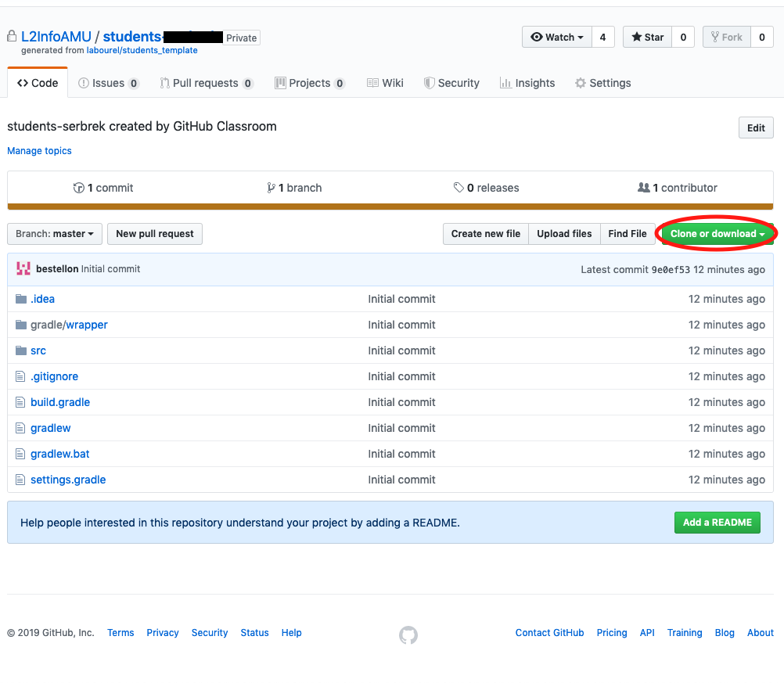Open the Wiki tab

pyautogui.click(x=385, y=83)
